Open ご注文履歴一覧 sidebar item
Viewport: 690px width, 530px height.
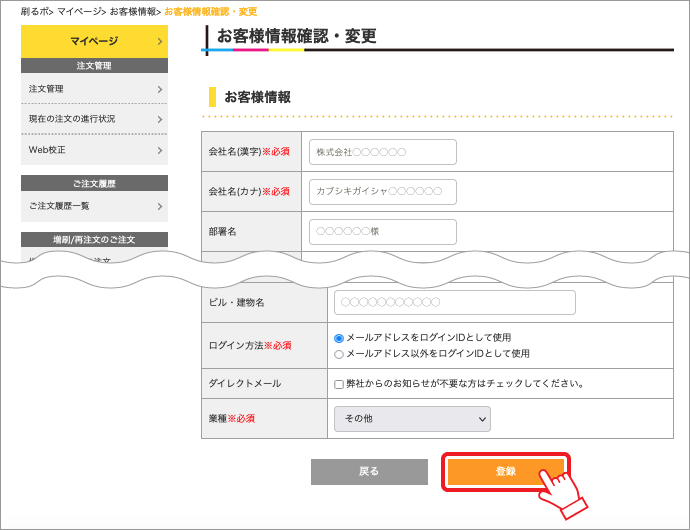94,206
